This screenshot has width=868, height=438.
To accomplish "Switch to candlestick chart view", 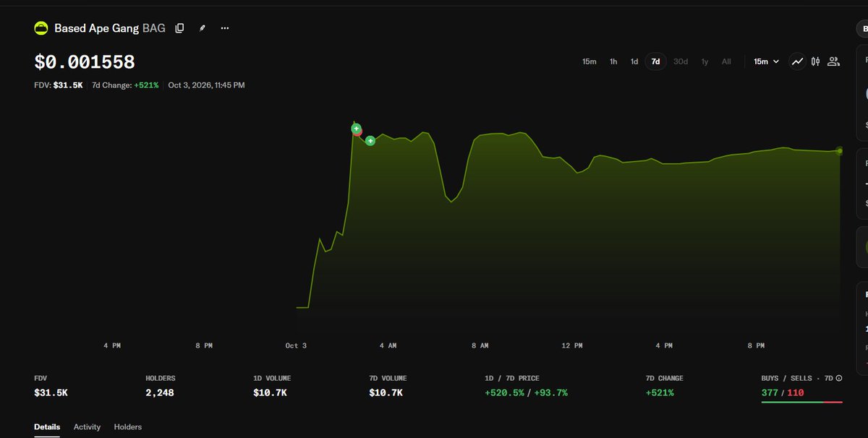I will (x=815, y=61).
